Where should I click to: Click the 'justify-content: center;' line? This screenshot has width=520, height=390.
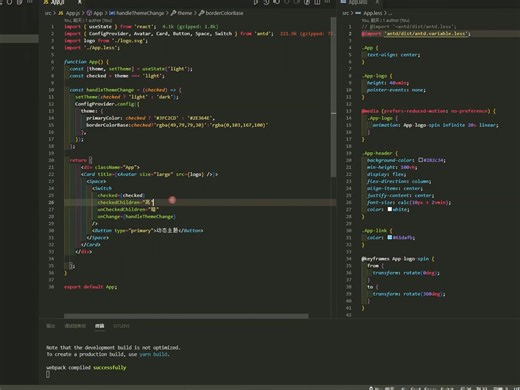click(400, 195)
